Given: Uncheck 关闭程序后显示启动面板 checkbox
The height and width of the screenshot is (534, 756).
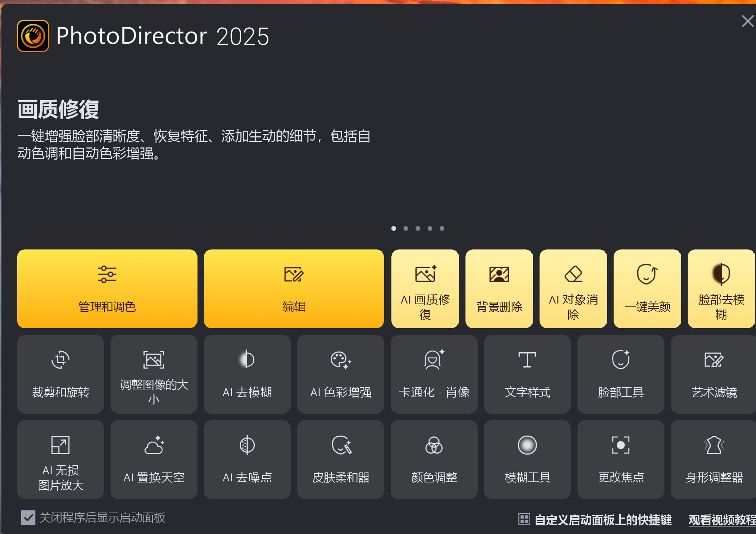Looking at the screenshot, I should tap(28, 518).
